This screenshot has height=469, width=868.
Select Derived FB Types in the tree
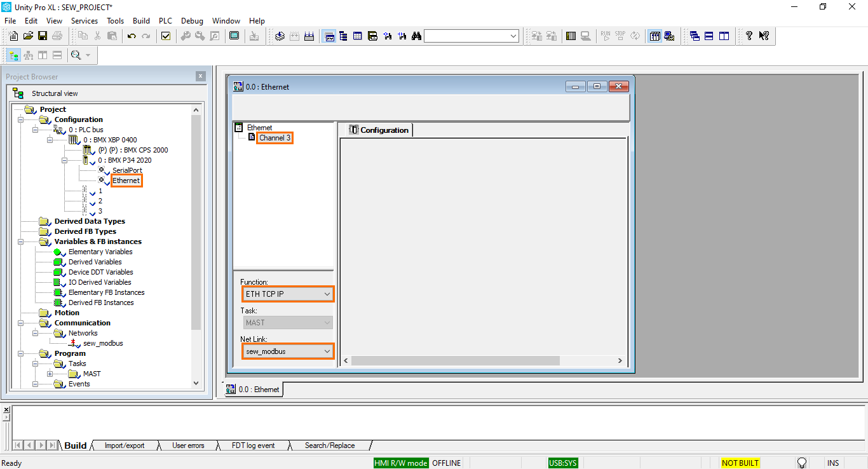pyautogui.click(x=85, y=231)
